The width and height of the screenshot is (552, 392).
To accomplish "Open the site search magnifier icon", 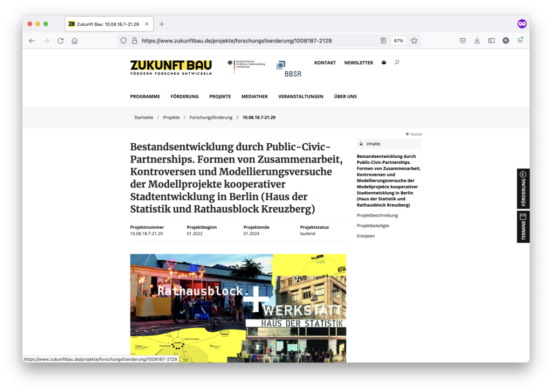I will point(397,62).
